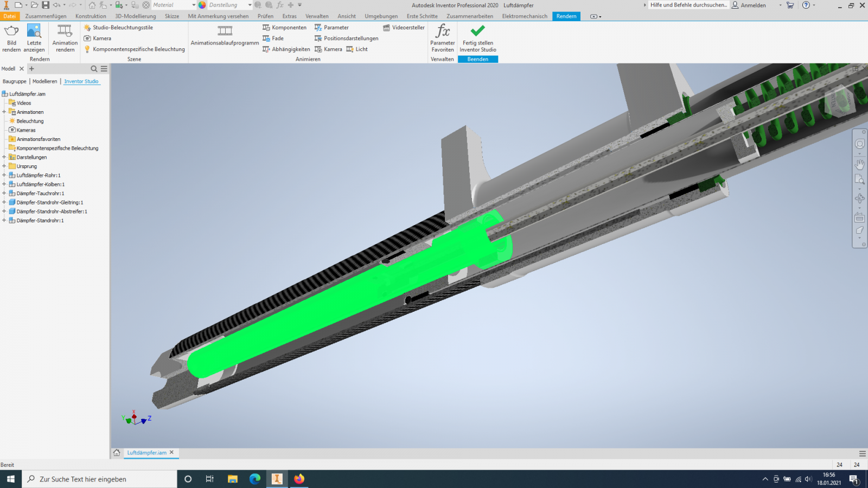Select Dämpfer-Standrohr-Gleitring:1 tree item
Image resolution: width=868 pixels, height=488 pixels.
(50, 202)
